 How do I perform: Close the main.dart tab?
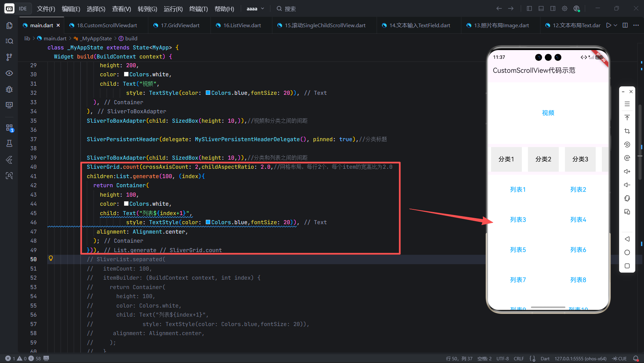(x=58, y=25)
